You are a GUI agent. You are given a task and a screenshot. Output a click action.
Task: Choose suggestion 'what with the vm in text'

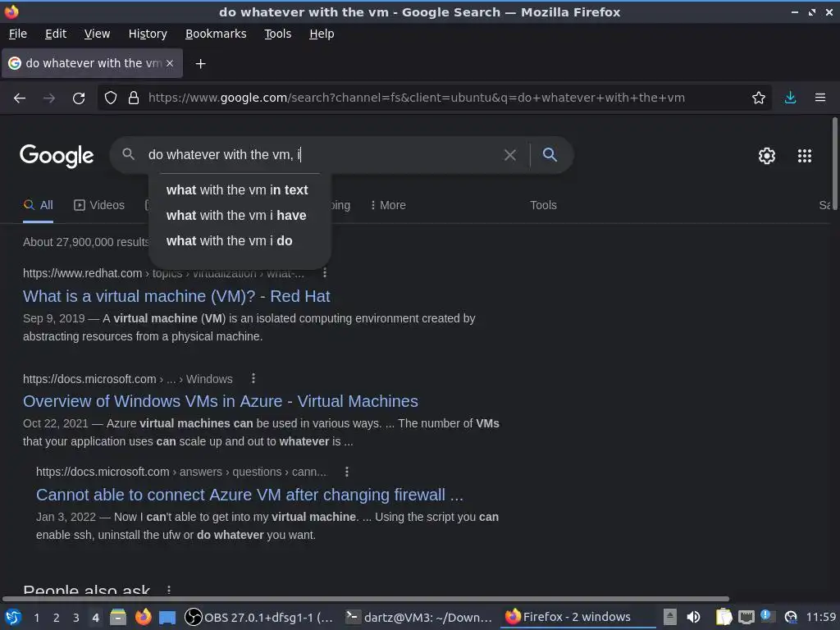[x=240, y=190]
